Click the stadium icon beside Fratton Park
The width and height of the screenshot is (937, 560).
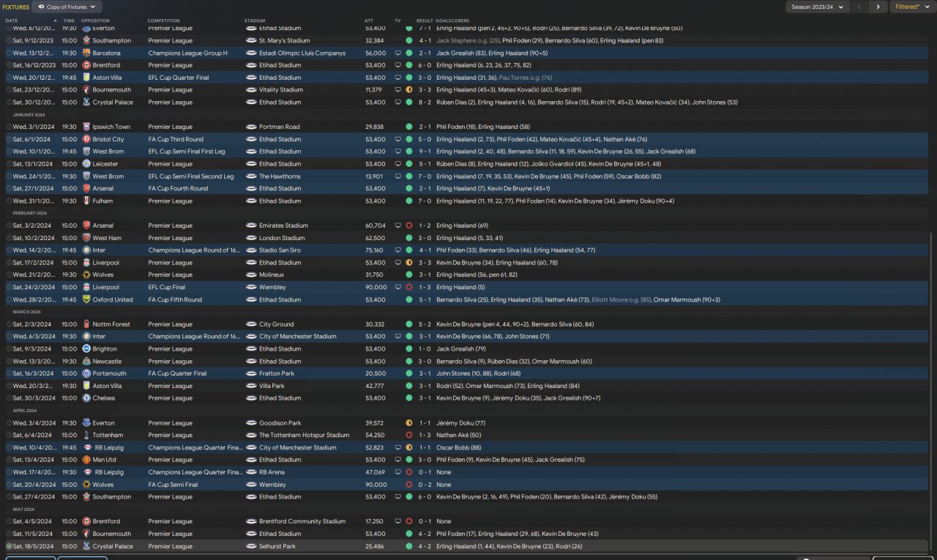coord(251,374)
